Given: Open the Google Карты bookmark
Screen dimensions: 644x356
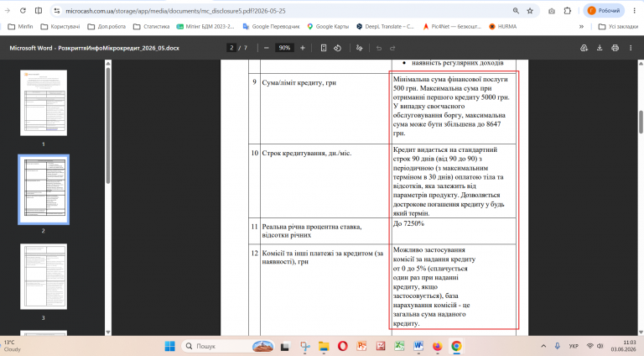Looking at the screenshot, I should (328, 26).
